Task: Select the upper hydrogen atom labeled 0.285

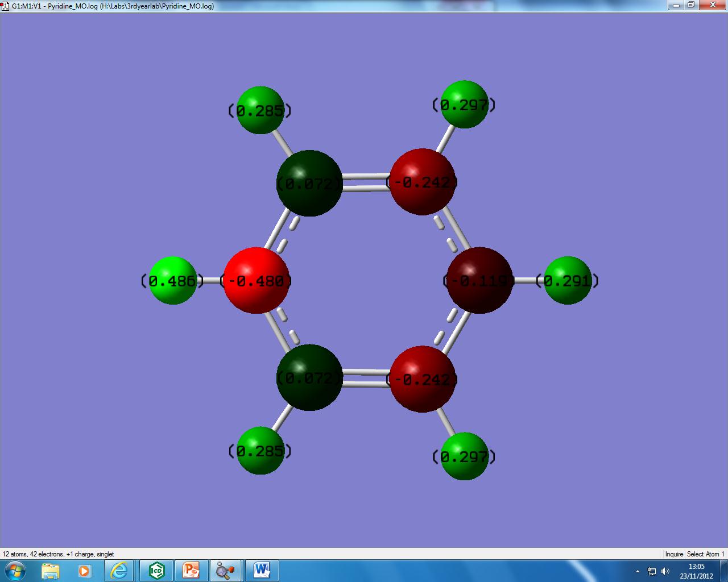Action: pos(260,110)
